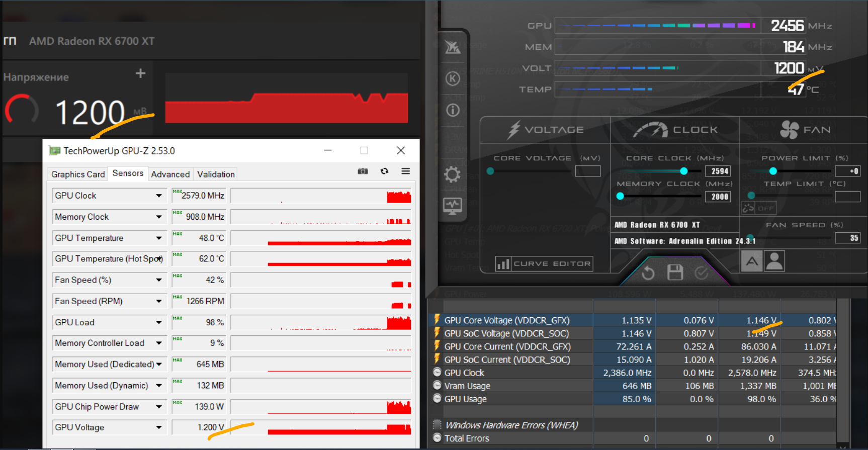Viewport: 868px width, 450px height.
Task: Open the Memory Controller Load dropdown
Action: (x=159, y=343)
